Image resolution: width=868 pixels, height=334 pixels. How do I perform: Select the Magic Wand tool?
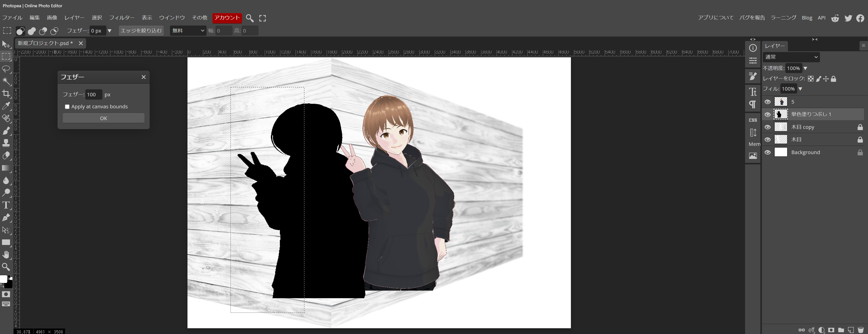click(x=6, y=81)
